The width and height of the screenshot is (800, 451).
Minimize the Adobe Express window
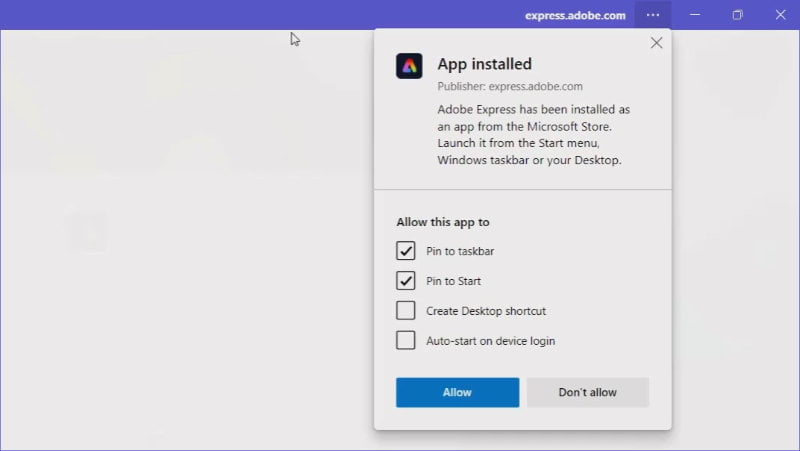point(695,15)
